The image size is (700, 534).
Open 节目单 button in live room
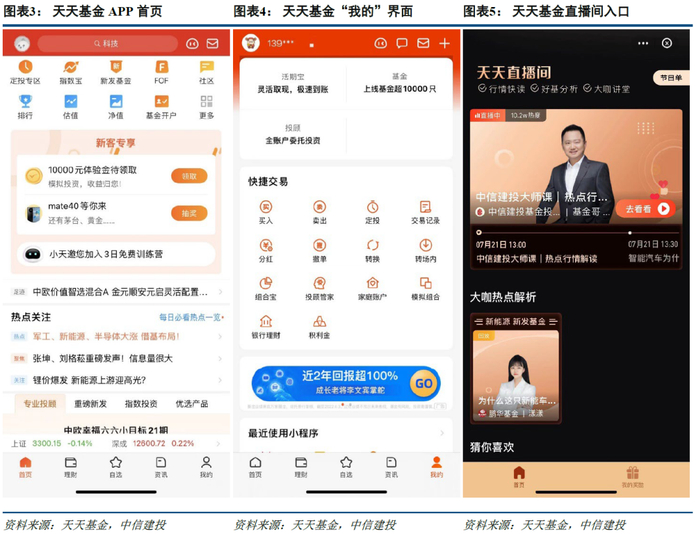pos(671,78)
